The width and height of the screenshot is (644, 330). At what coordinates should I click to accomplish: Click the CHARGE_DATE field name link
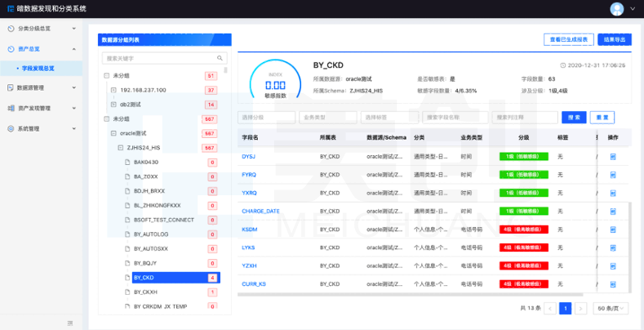(260, 211)
